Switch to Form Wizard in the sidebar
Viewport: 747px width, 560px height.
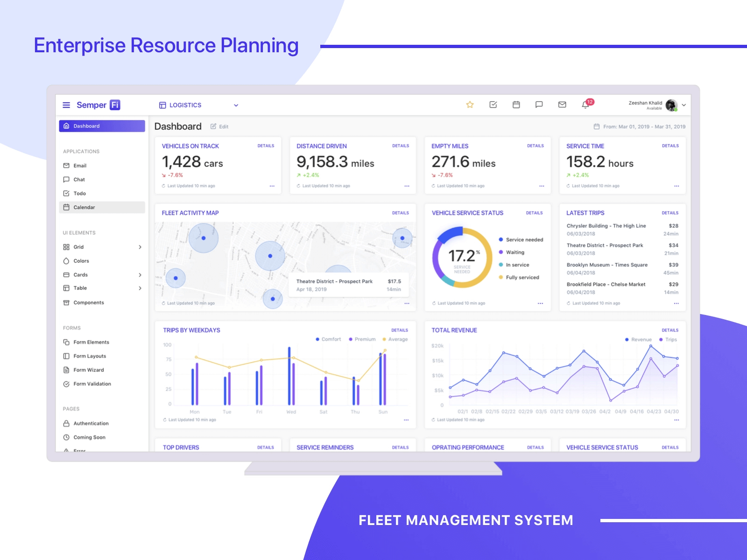click(x=88, y=370)
